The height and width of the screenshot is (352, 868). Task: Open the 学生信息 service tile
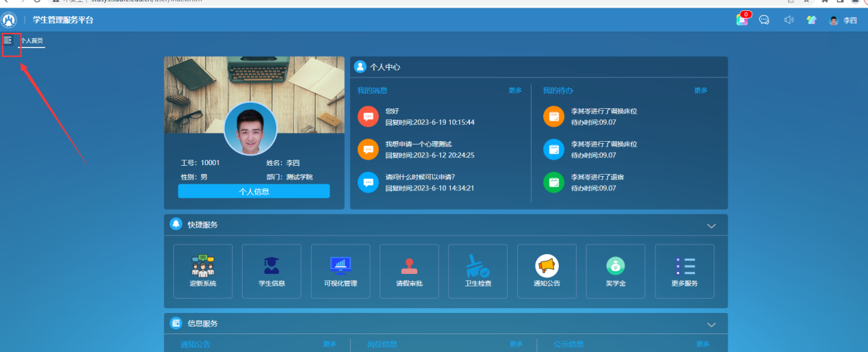tap(272, 266)
